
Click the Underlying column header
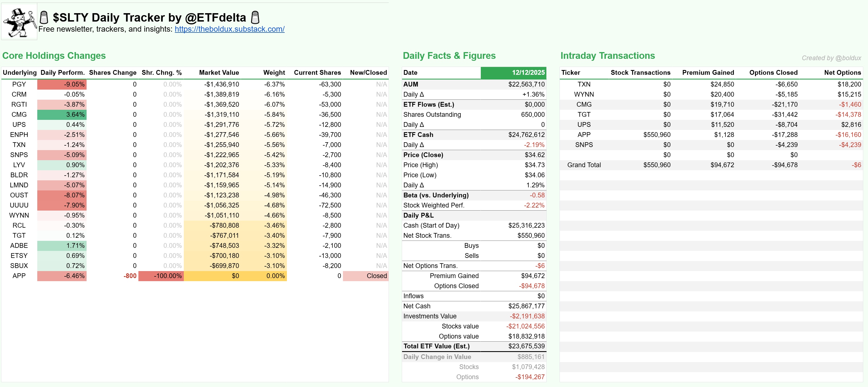(20, 73)
